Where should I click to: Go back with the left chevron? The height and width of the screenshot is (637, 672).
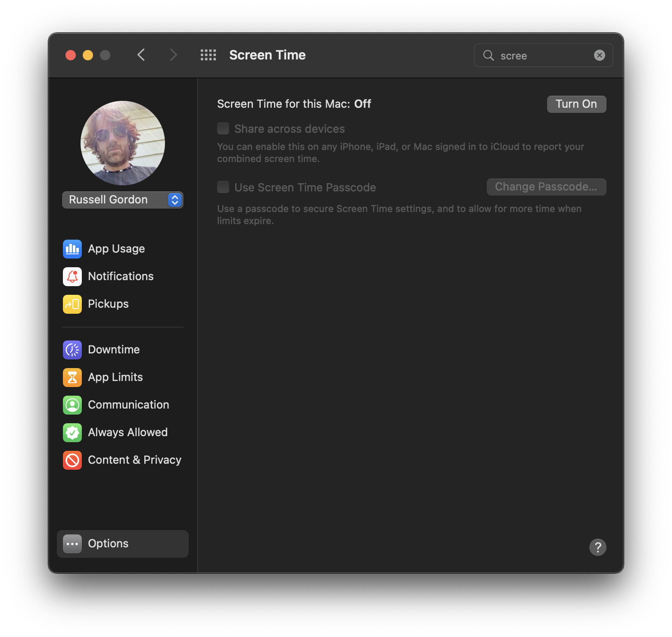[141, 55]
